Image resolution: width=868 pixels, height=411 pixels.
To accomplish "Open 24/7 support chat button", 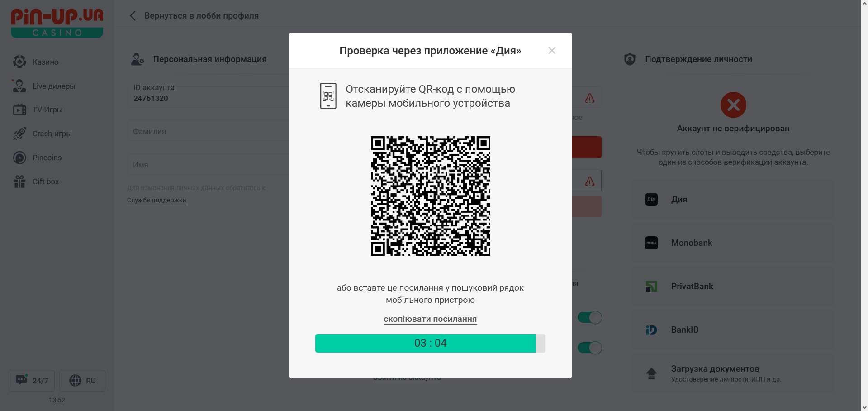I will pyautogui.click(x=32, y=381).
